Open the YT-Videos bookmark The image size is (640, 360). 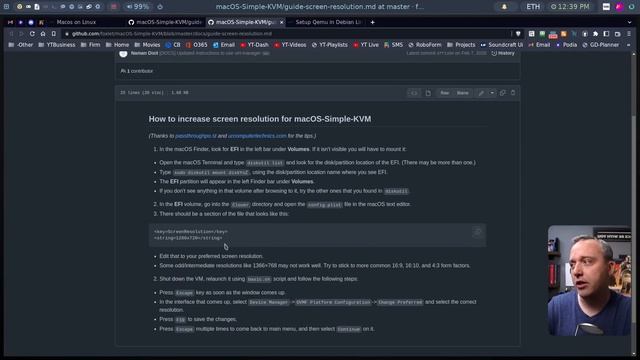pyautogui.click(x=290, y=45)
